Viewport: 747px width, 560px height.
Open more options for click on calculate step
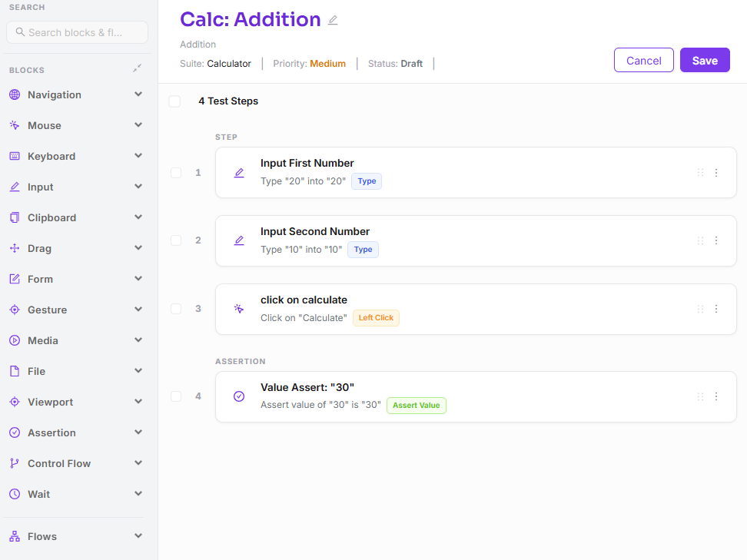[x=716, y=309]
